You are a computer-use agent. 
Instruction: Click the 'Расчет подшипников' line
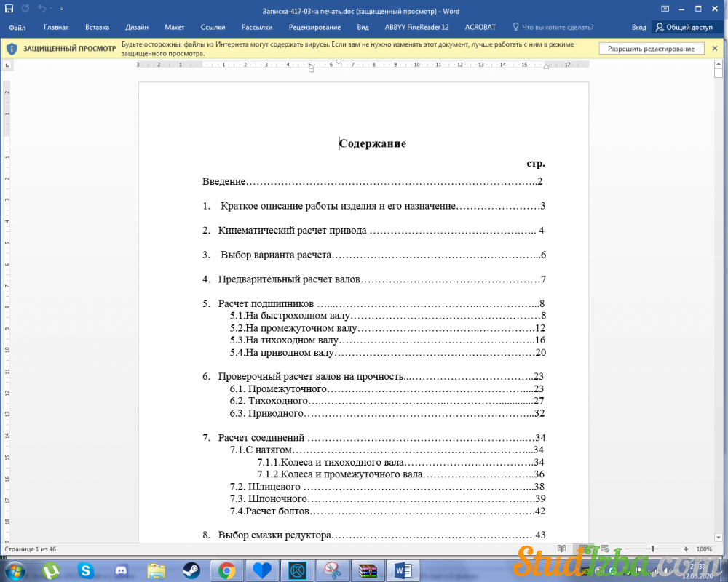tap(373, 304)
